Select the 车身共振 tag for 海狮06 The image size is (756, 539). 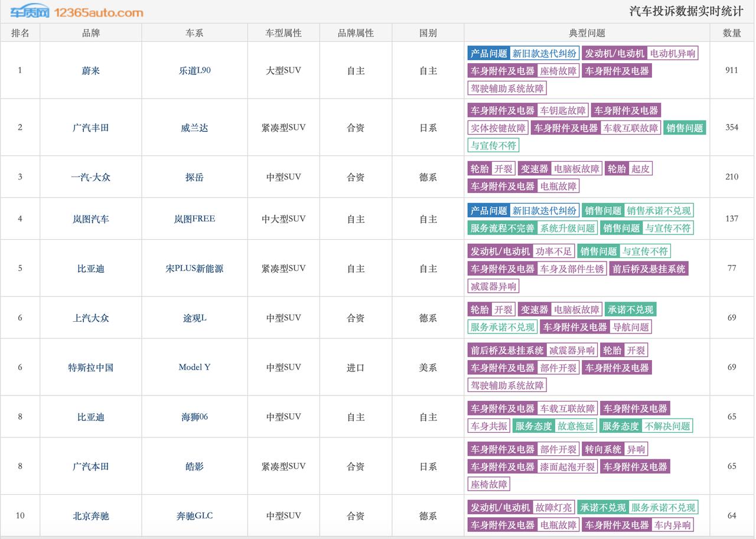(x=488, y=426)
